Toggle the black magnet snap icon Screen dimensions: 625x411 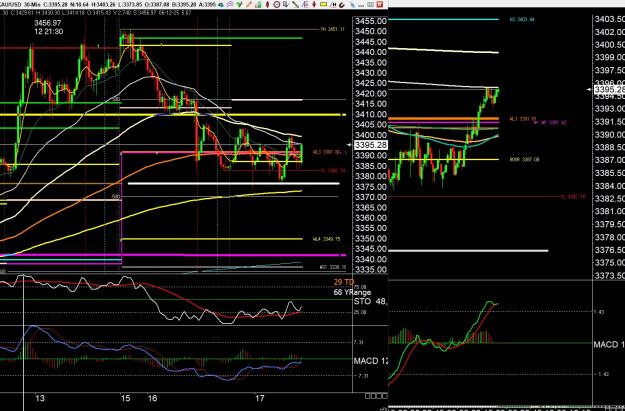tap(342, 5)
